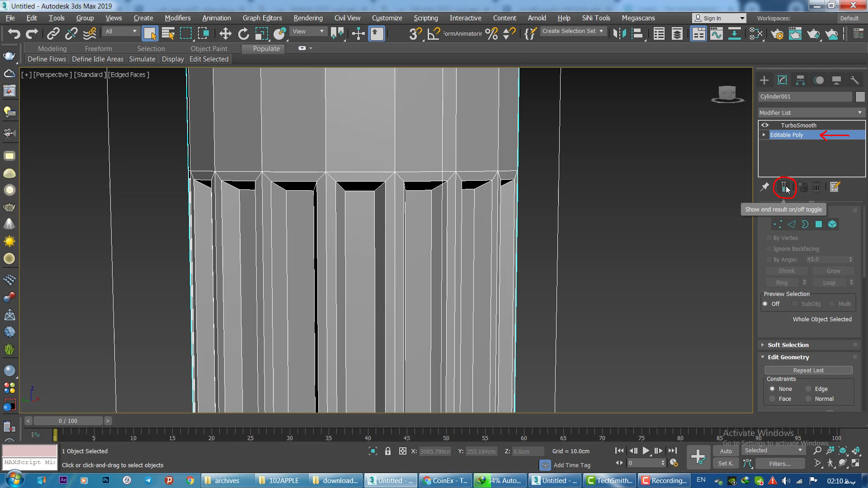Select Element sub-object level
This screenshot has height=488, width=868.
tap(832, 224)
